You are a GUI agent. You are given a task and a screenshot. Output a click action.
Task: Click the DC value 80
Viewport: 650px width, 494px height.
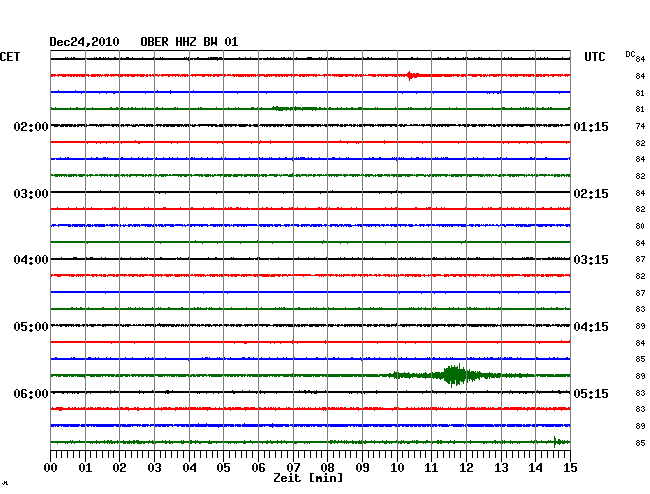coord(640,226)
